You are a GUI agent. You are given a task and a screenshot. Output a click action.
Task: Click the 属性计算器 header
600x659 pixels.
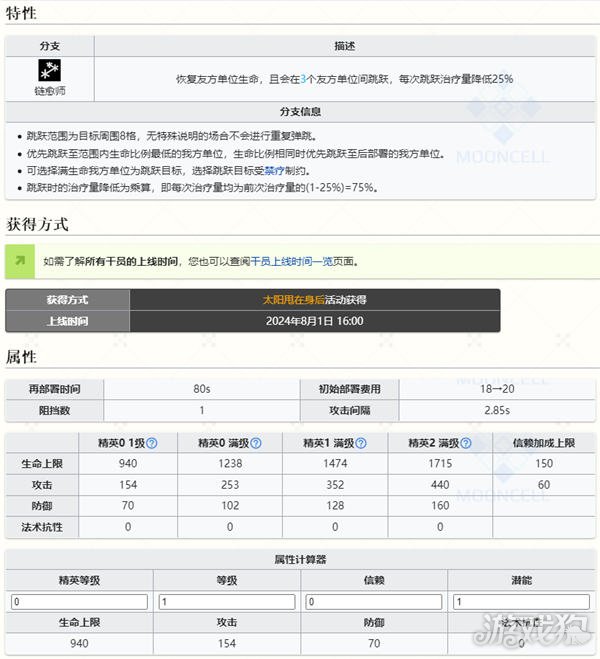[x=300, y=559]
